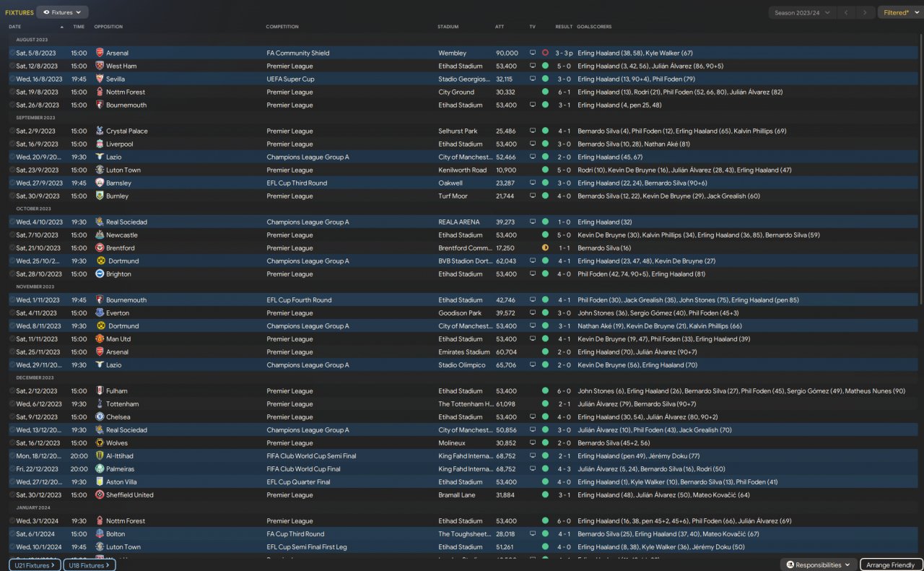Click the 6 - 1 result against Nottm Forest

click(565, 92)
